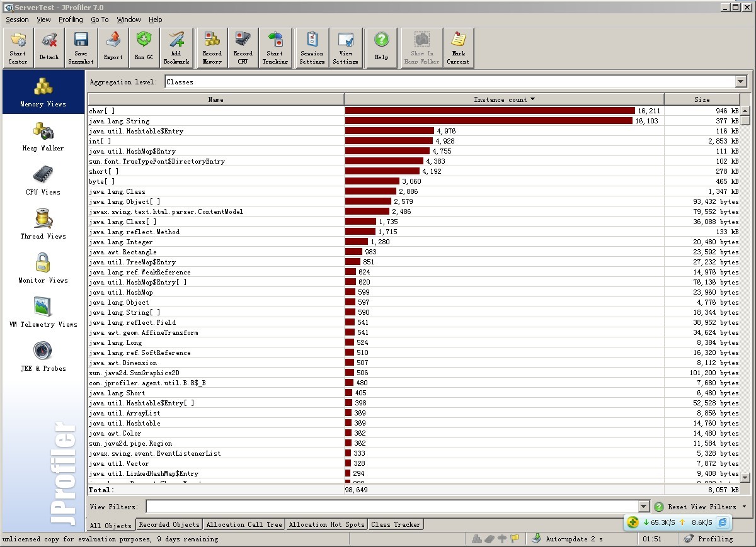Click the browser icon on the network speed widget
Viewport: 756px width, 547px height.
(723, 522)
